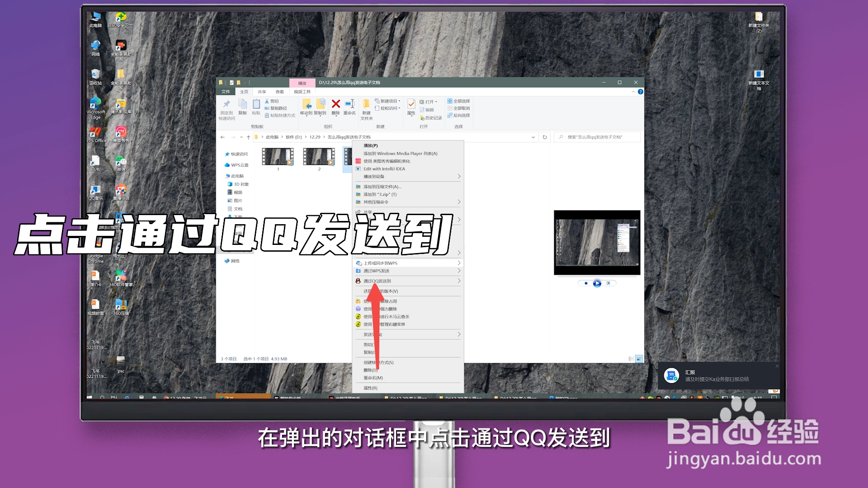Open the Microsoft Edge desktop icon
Screen dimensions: 868x488
coord(95,108)
